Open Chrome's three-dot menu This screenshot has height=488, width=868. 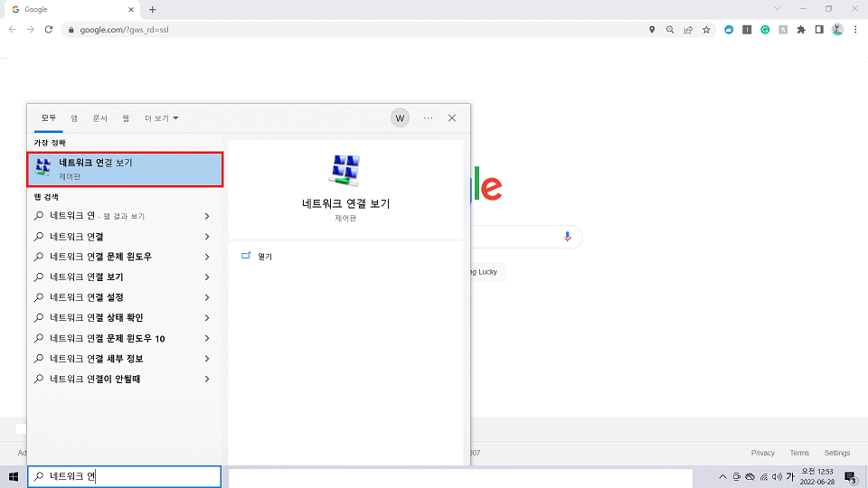[855, 30]
